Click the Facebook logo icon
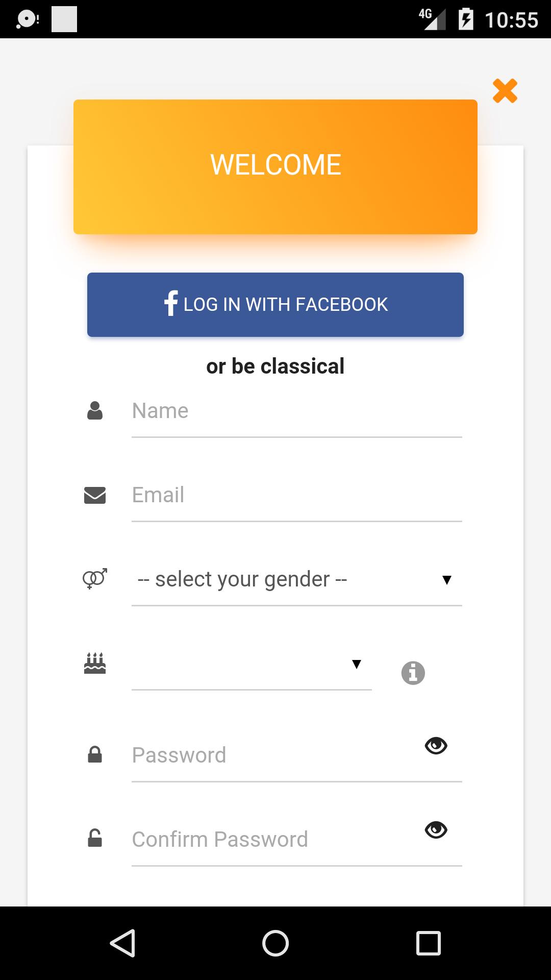Screen dimensions: 551x980 pyautogui.click(x=171, y=304)
